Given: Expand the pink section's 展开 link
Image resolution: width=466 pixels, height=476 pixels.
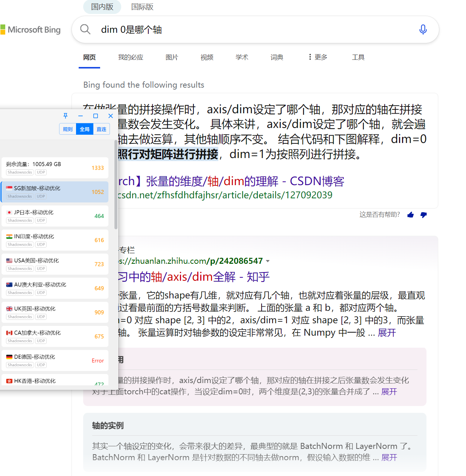Looking at the screenshot, I should coord(389,392).
